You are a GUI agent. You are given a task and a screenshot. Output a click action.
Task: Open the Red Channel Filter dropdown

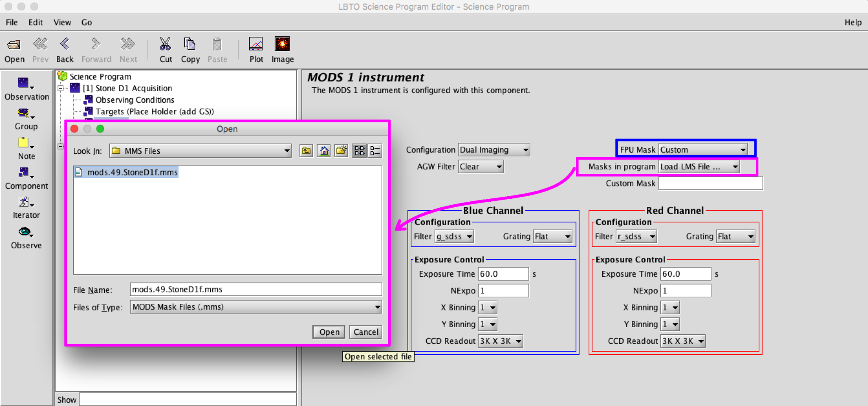pyautogui.click(x=636, y=236)
